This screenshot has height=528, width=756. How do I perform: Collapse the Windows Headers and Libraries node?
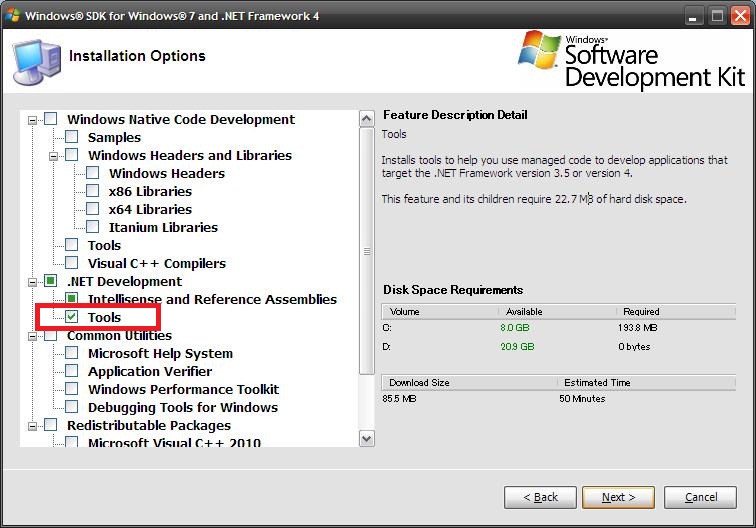tap(54, 156)
